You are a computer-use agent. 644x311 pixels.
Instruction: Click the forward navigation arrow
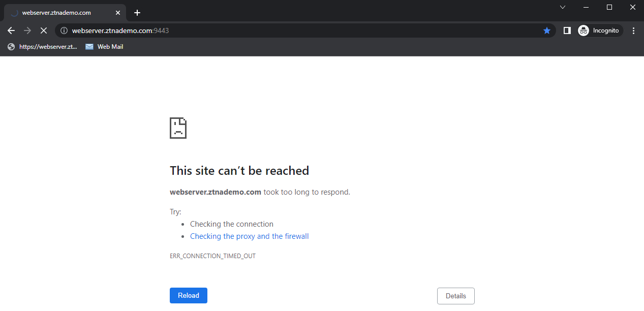point(27,30)
